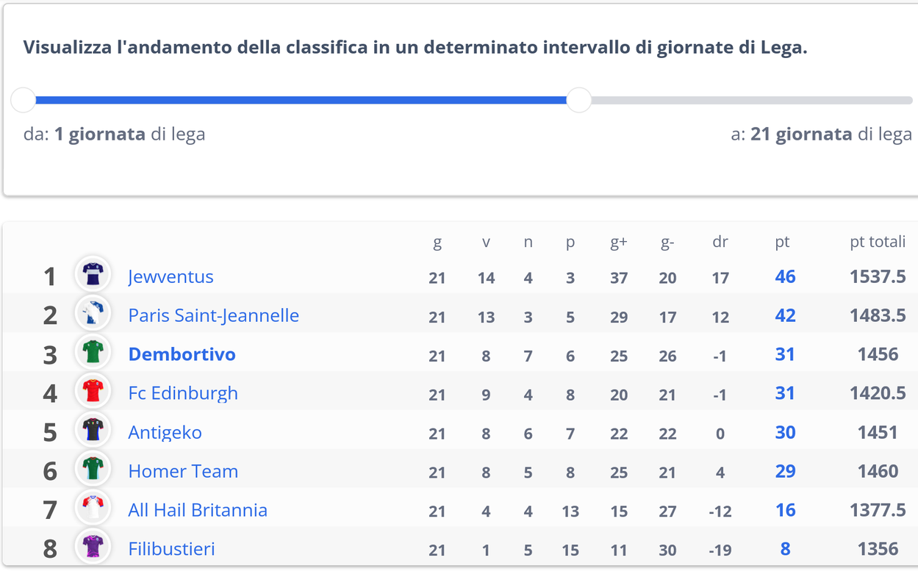
Task: Click the "pt totali" column header
Action: [x=878, y=242]
